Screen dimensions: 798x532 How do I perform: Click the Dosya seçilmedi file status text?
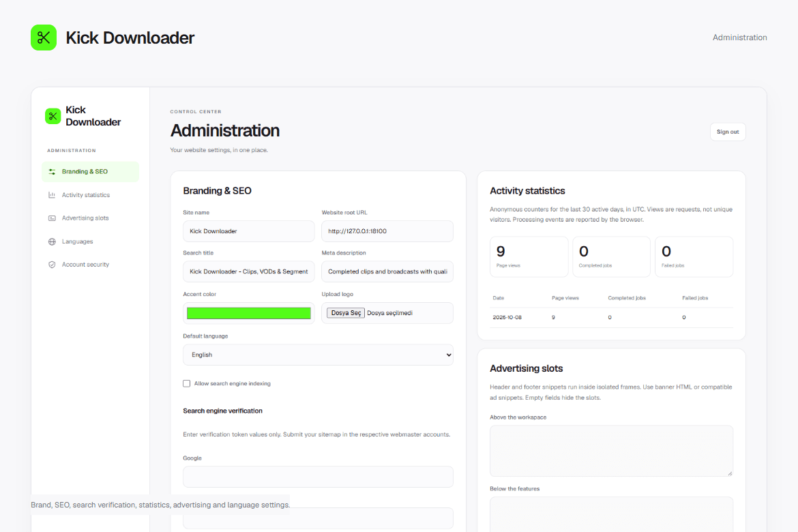[389, 313]
